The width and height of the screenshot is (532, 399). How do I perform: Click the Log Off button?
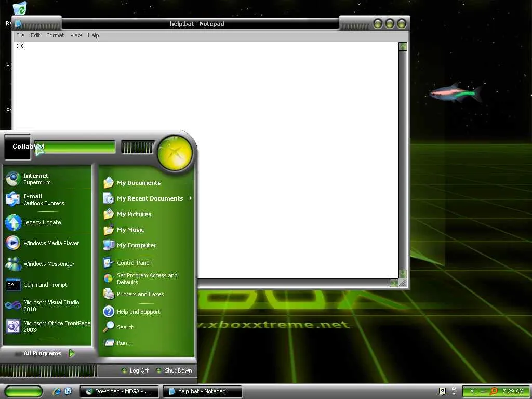coord(135,370)
